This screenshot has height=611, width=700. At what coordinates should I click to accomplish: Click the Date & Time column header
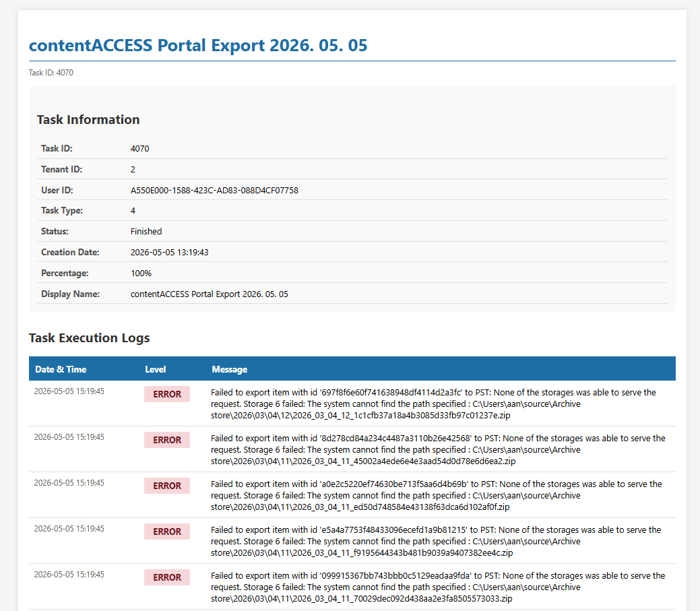coord(61,370)
